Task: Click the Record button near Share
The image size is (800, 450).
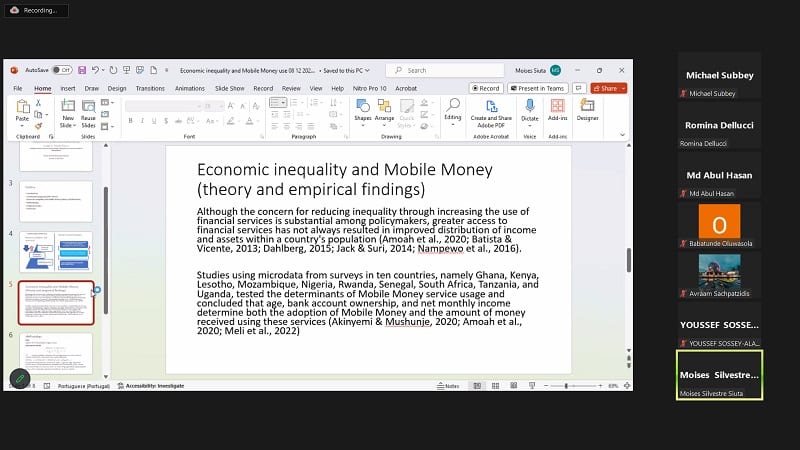Action: [485, 88]
